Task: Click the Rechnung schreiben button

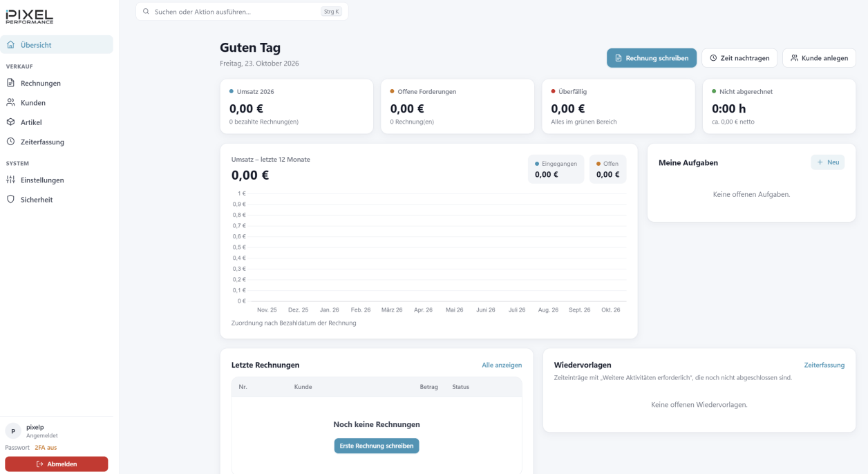Action: coord(652,58)
